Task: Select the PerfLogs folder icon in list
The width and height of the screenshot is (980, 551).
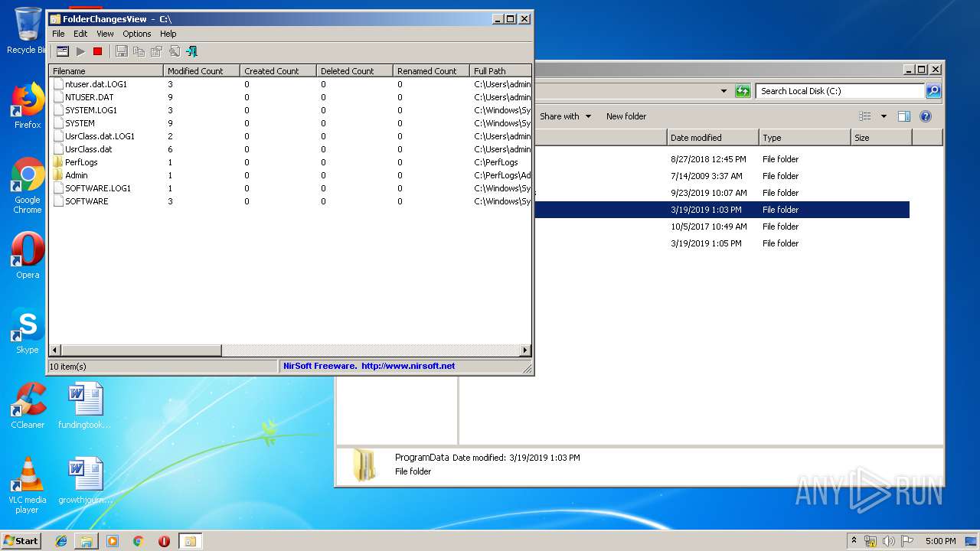Action: pyautogui.click(x=58, y=162)
